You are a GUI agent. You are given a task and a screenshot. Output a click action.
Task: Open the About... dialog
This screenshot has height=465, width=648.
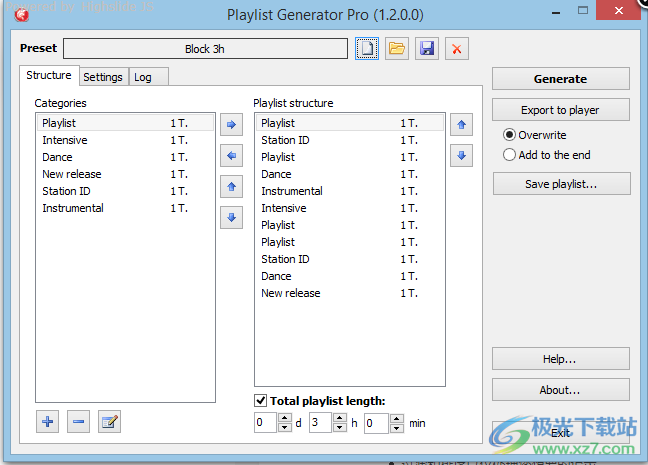(x=561, y=390)
